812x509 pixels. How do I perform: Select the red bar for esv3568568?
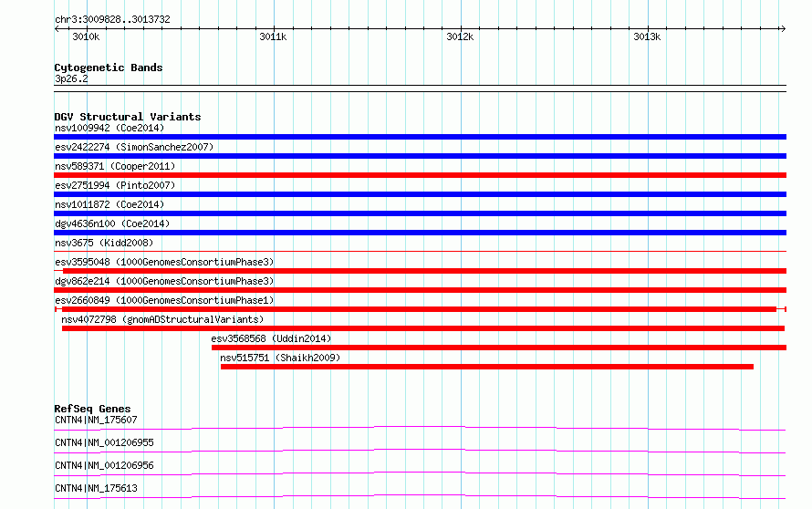[x=499, y=348]
